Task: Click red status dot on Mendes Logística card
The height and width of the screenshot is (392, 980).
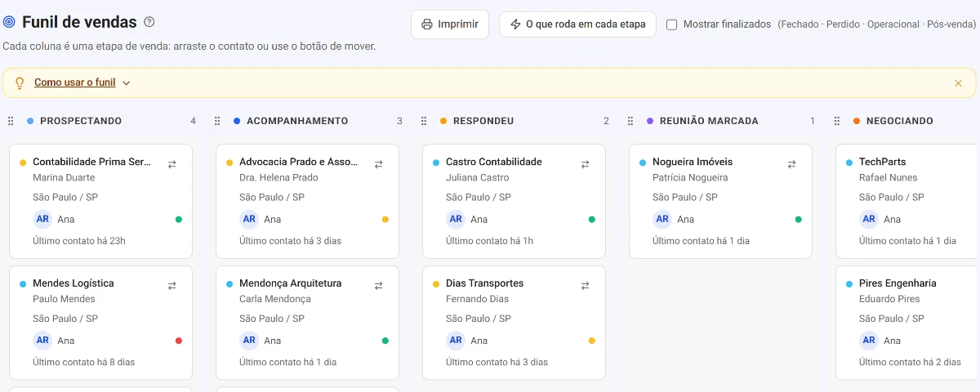Action: pos(179,341)
